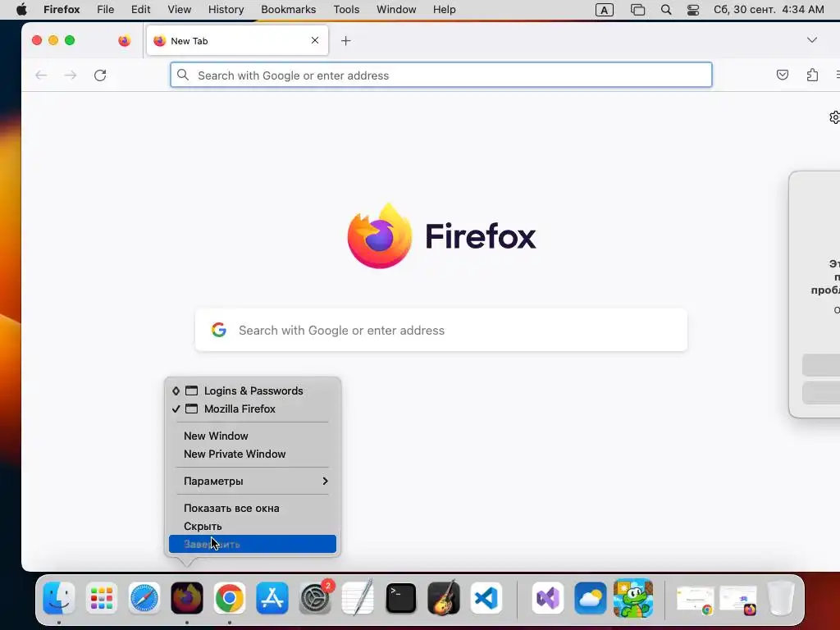Launch Safari from the dock

coord(144,598)
